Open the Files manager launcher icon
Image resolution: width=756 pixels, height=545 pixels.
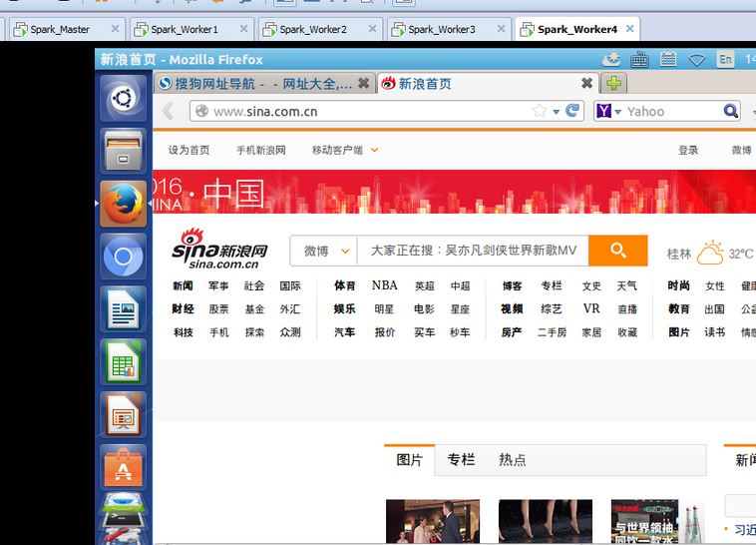coord(124,151)
